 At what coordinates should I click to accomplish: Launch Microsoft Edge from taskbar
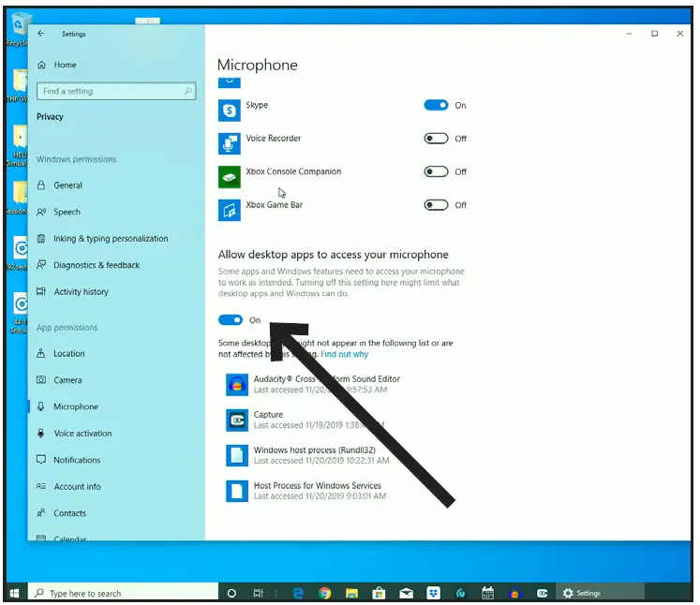click(x=298, y=593)
